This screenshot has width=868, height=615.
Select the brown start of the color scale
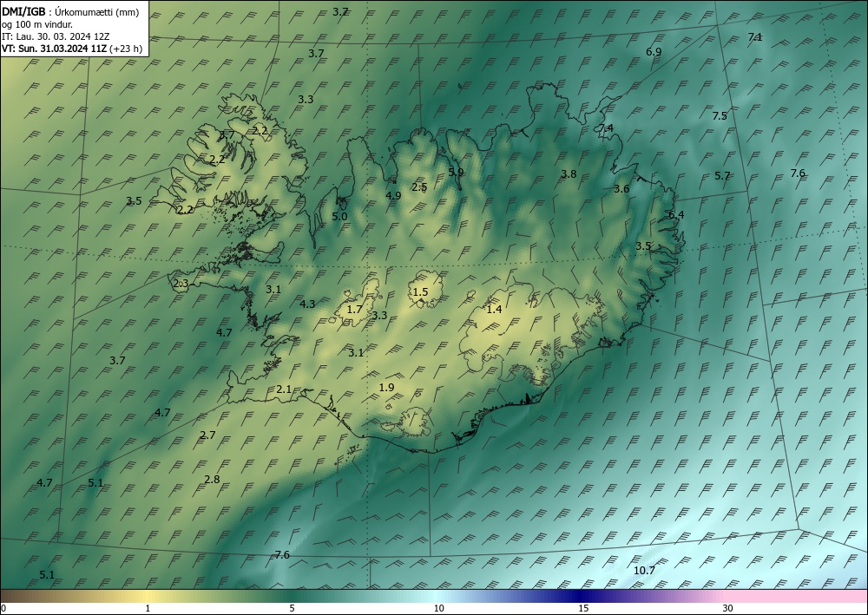23,597
